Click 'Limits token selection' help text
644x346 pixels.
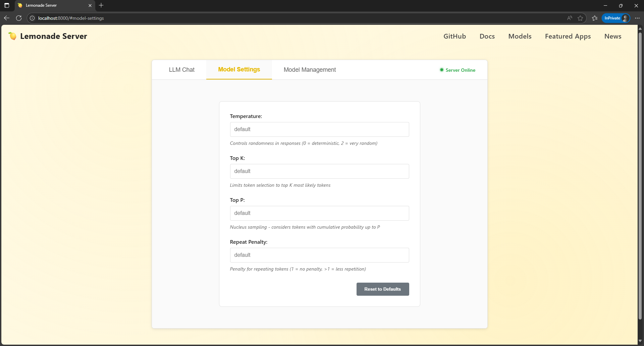tap(280, 185)
